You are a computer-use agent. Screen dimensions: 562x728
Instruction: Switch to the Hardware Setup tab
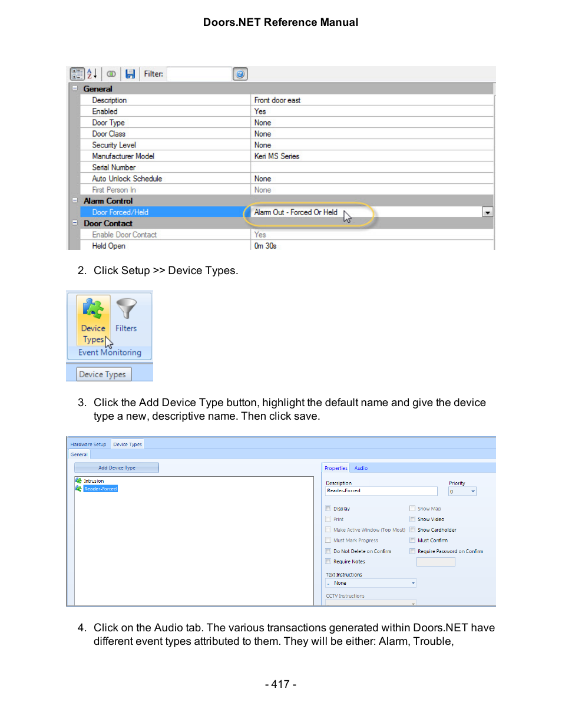coord(88,444)
